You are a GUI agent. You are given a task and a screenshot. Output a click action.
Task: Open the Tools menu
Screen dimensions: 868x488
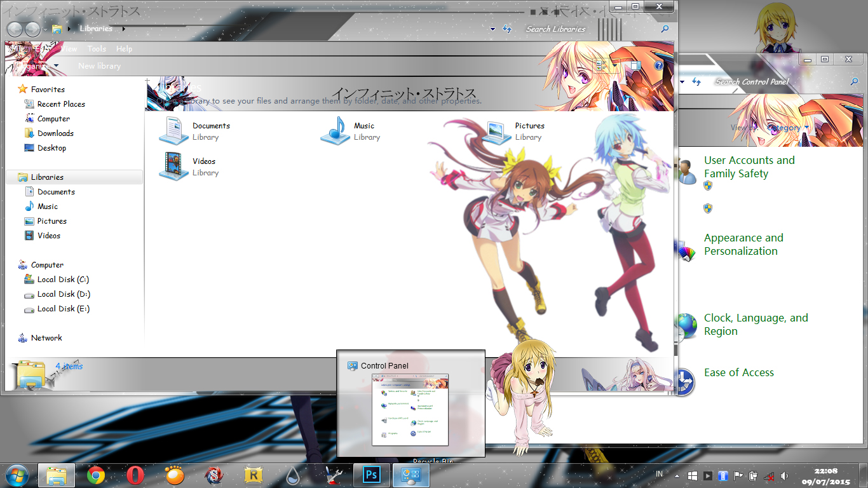(97, 49)
